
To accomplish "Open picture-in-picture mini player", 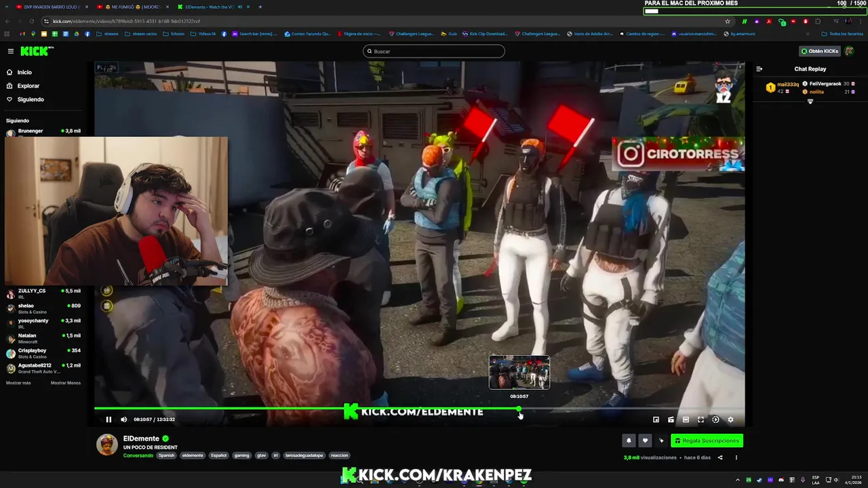I will [656, 420].
